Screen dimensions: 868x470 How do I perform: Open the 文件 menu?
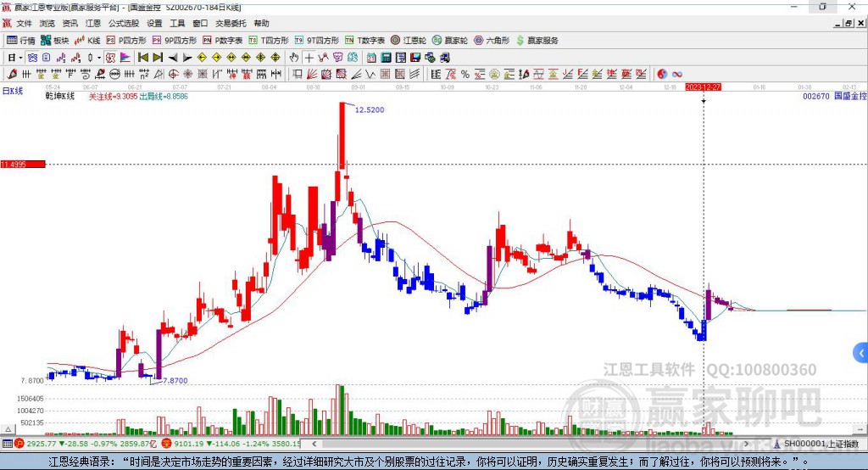(24, 23)
